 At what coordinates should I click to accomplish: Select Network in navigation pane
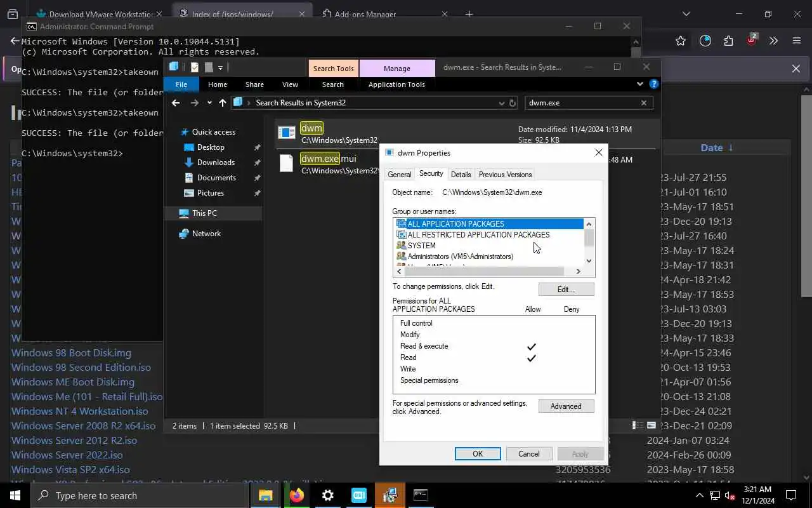206,234
